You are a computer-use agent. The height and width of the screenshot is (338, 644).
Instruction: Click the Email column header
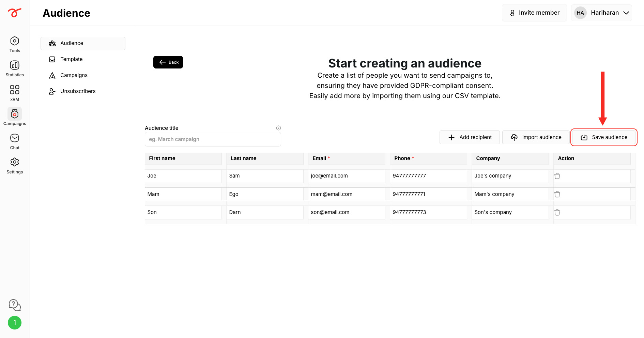pos(347,158)
